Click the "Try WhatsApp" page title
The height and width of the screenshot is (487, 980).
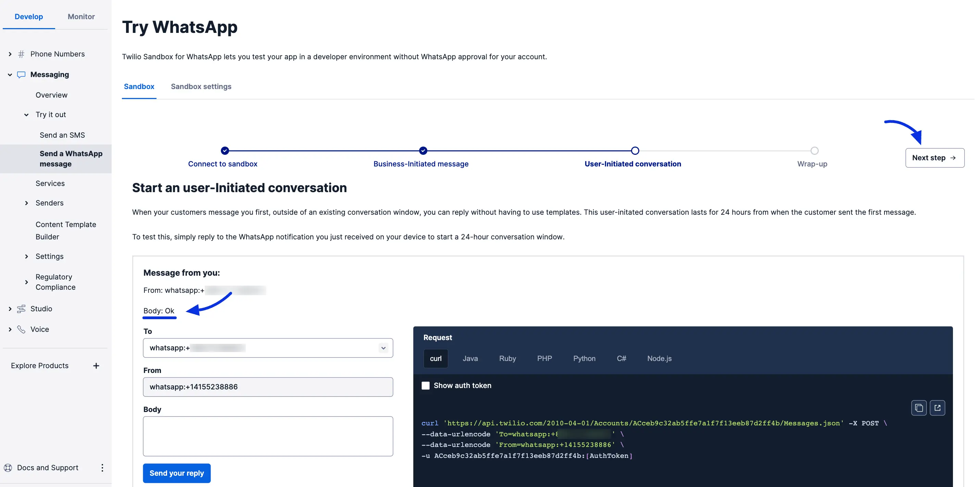(x=179, y=27)
